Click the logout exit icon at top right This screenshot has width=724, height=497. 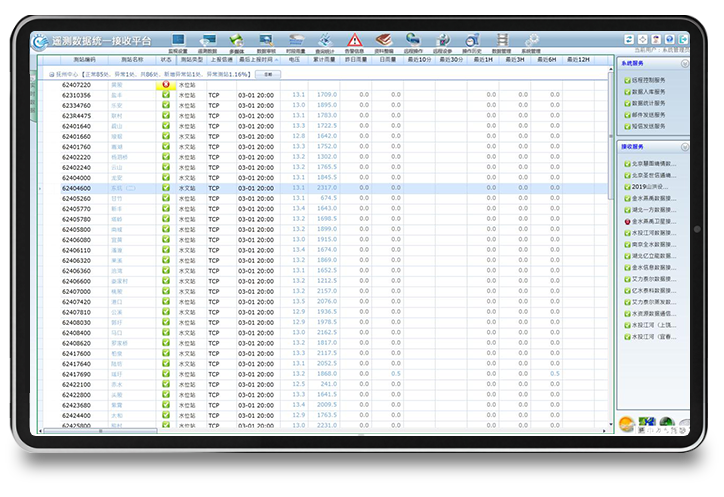tap(682, 39)
